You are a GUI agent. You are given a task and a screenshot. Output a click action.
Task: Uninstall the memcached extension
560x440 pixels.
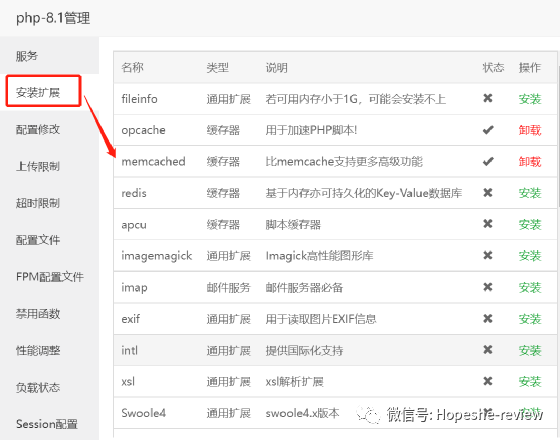(x=530, y=161)
